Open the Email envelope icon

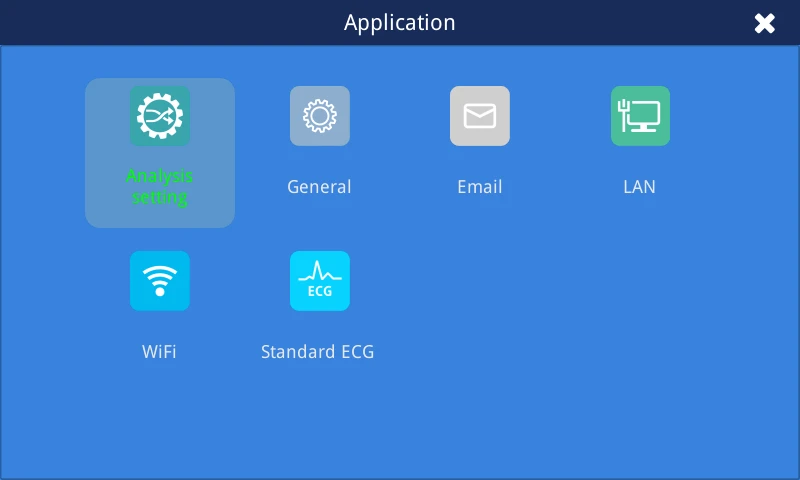point(480,116)
